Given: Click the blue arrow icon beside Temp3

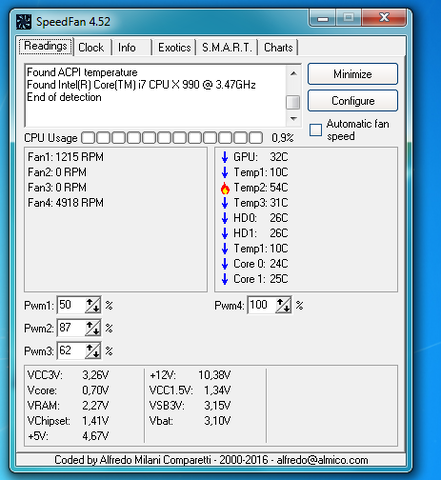Looking at the screenshot, I should point(225,203).
